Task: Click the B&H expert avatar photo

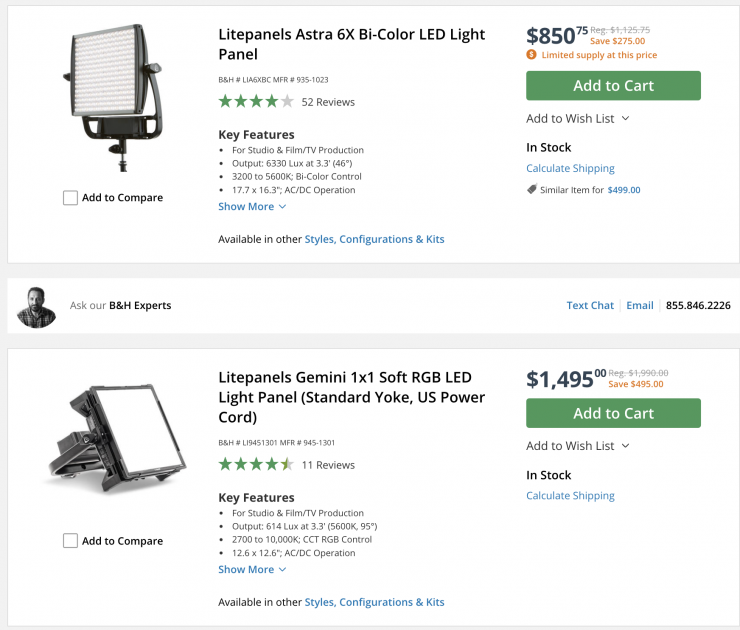Action: pyautogui.click(x=37, y=306)
